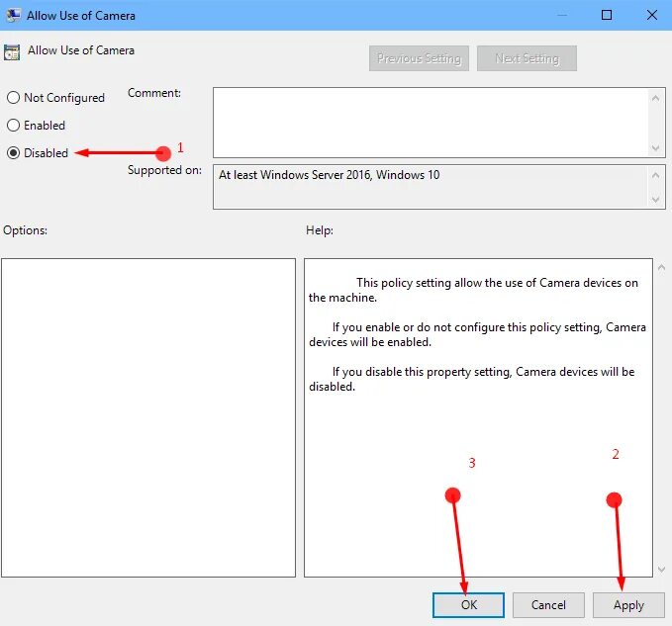672x626 pixels.
Task: Click the empty Options pane
Action: click(x=148, y=417)
